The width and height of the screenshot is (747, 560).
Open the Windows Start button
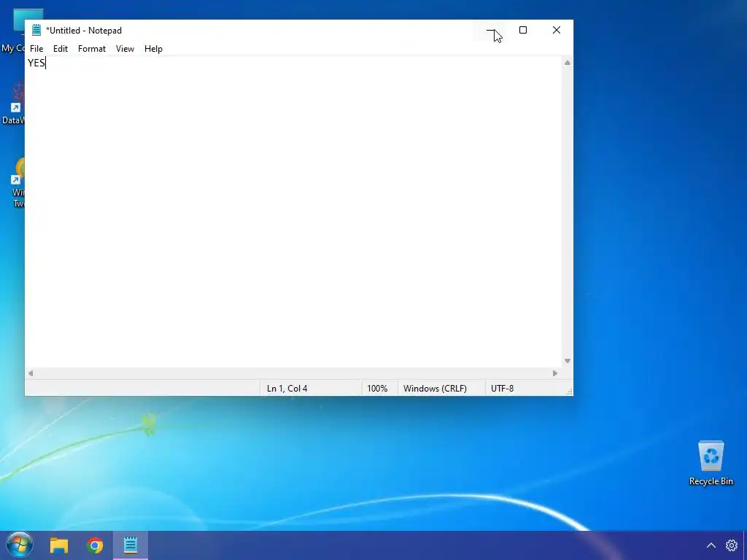pyautogui.click(x=20, y=545)
